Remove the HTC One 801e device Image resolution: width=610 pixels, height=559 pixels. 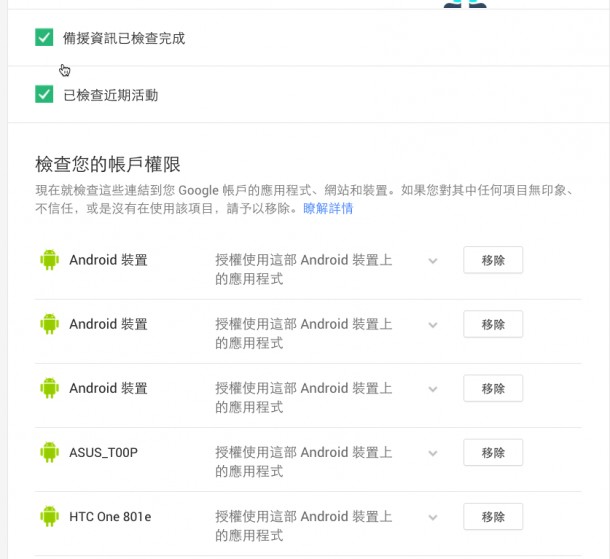tap(493, 517)
